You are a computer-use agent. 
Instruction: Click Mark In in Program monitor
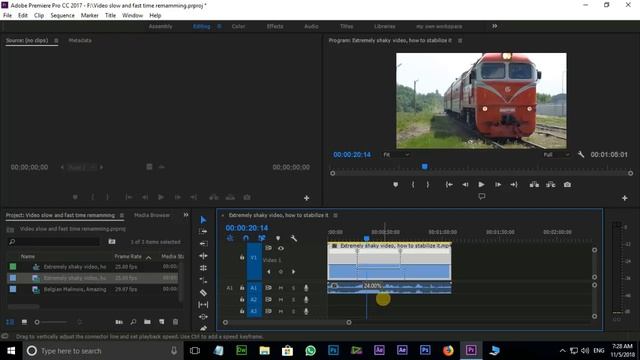pos(413,184)
